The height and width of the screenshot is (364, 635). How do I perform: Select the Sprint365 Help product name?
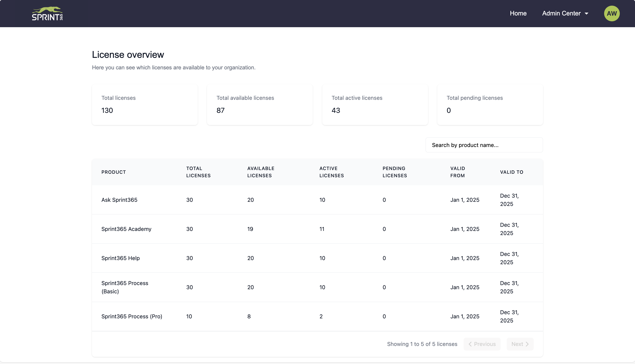click(x=120, y=258)
